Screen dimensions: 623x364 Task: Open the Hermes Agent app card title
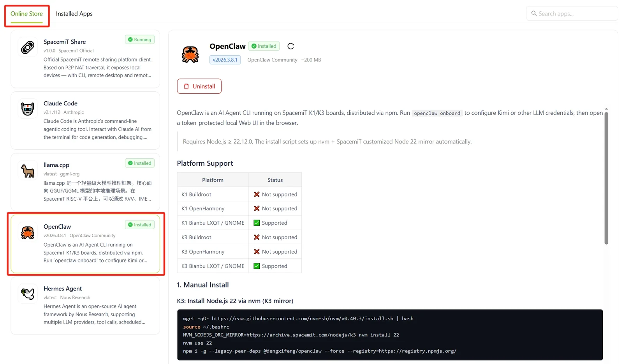tap(63, 289)
